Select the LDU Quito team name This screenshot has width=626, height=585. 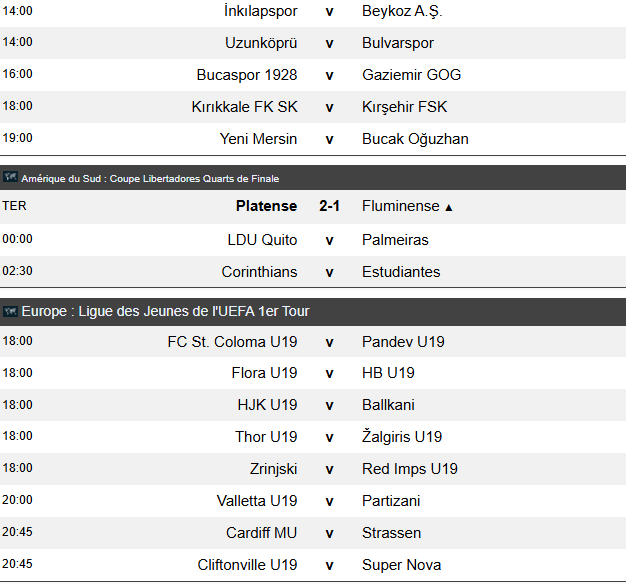(x=262, y=240)
